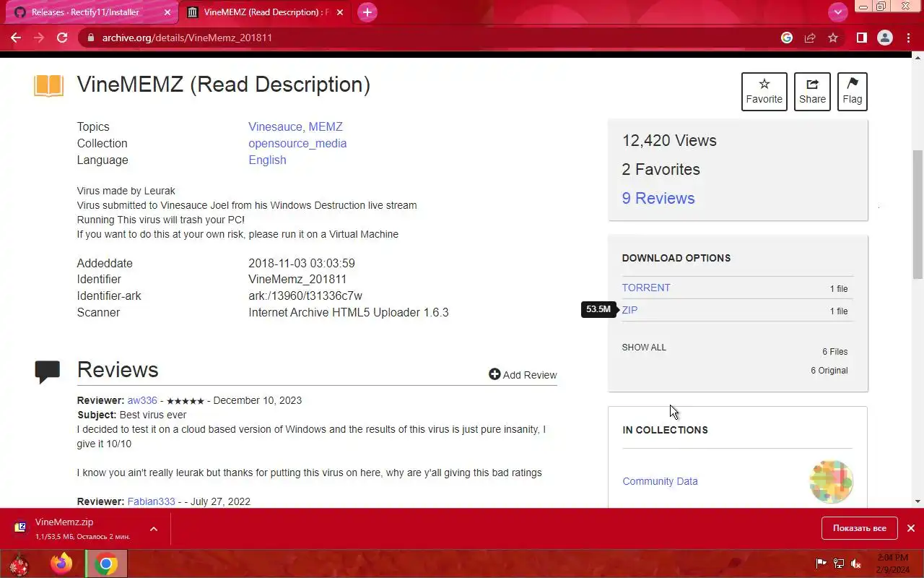The width and height of the screenshot is (924, 578).
Task: Click the Показать все button
Action: pos(859,528)
